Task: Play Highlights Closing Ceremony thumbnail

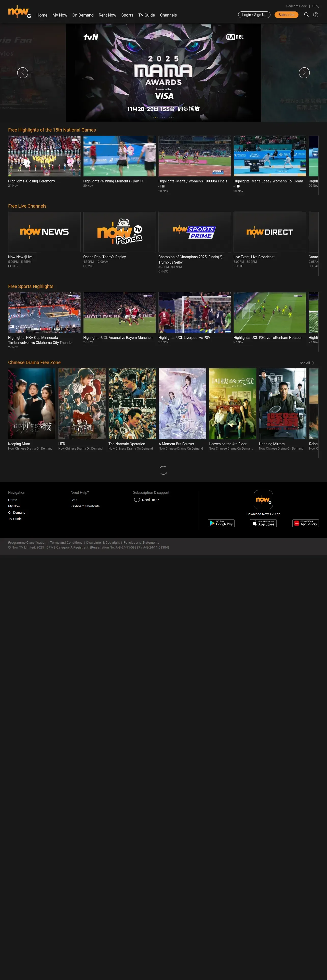Action: click(44, 156)
